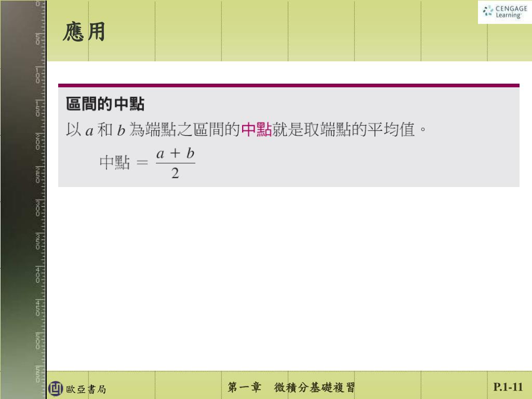Click the 歐亞書局 publisher logo icon

point(55,389)
